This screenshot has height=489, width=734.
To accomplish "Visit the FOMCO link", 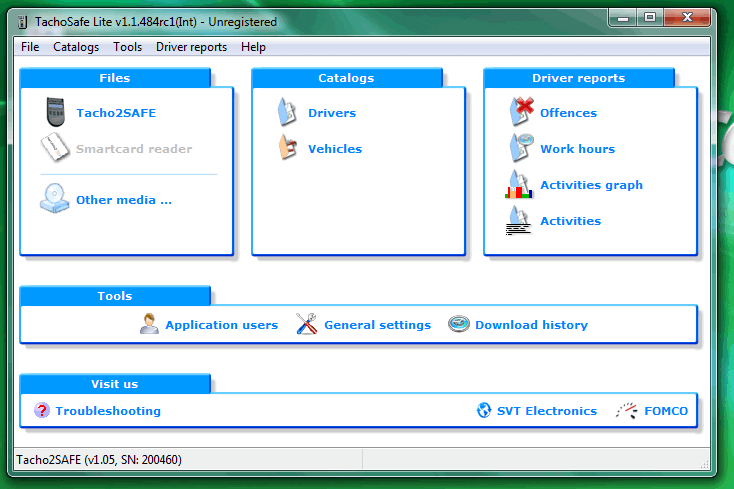I will [664, 411].
